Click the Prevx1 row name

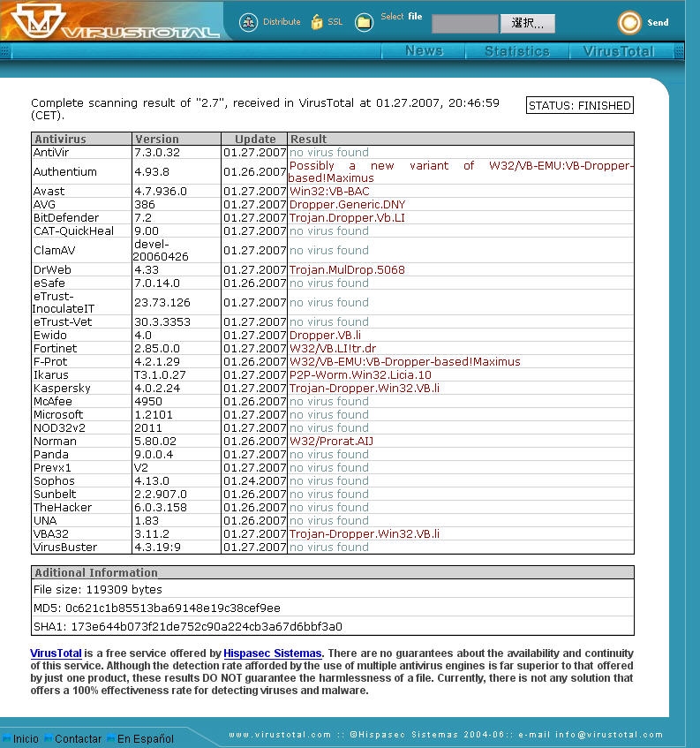(x=52, y=468)
